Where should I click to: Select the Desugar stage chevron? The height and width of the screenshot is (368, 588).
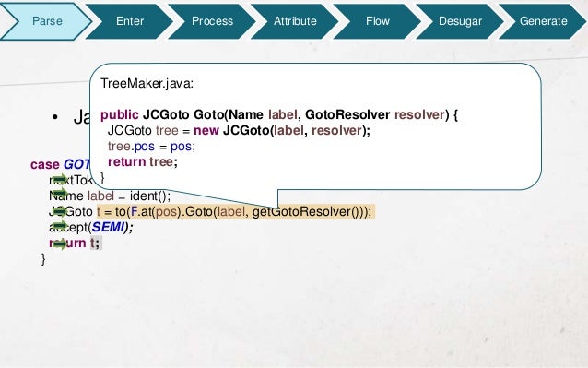pos(460,21)
